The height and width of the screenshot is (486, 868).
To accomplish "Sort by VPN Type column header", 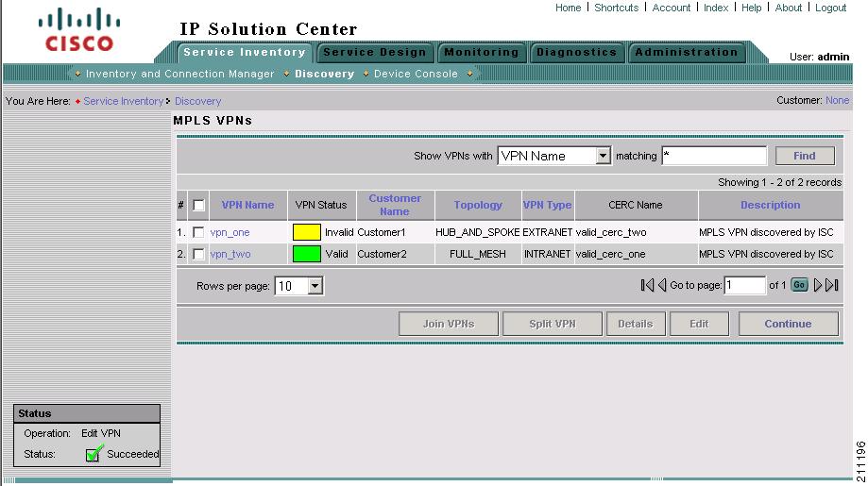I will [547, 205].
